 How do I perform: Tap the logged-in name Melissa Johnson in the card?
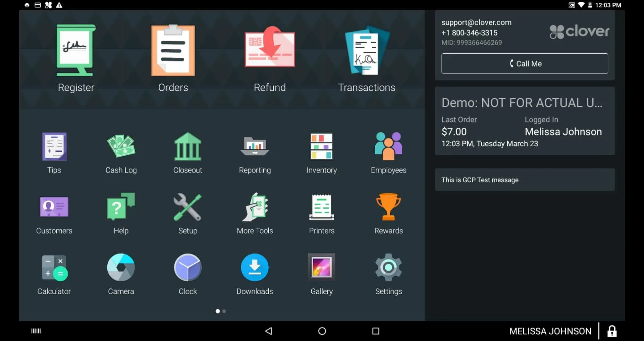click(563, 132)
